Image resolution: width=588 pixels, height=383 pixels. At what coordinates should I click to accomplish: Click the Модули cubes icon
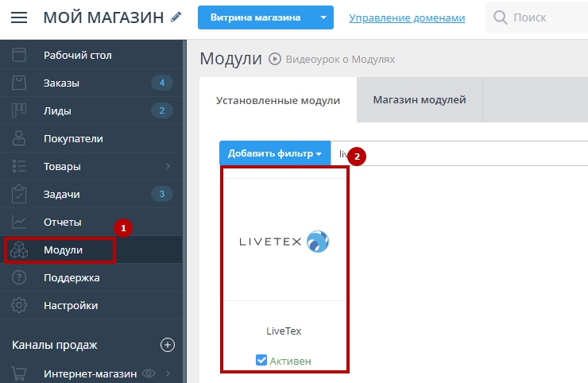[19, 250]
